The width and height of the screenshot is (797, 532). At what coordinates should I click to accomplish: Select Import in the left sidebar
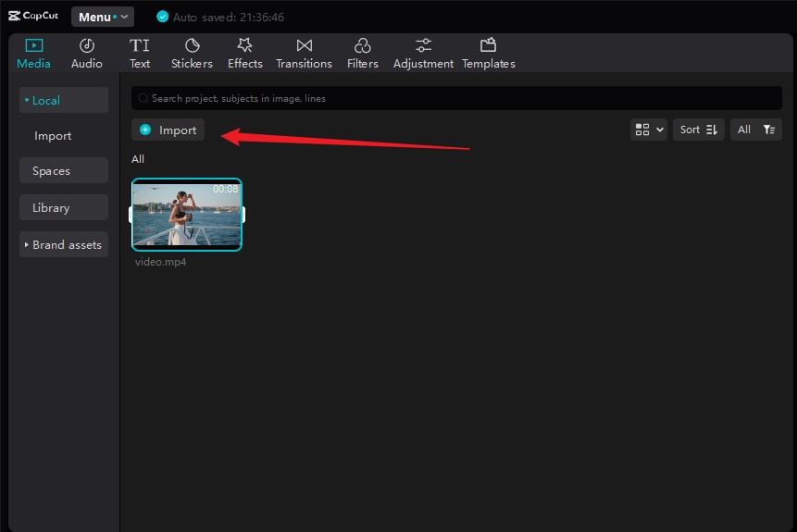pos(53,136)
